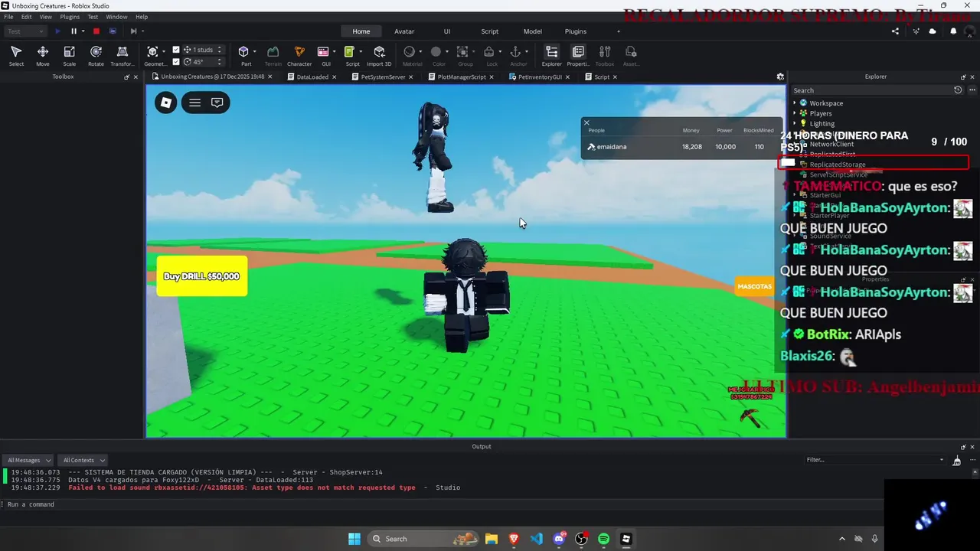Open the Plugins menu in menu bar
The image size is (980, 551).
pos(70,17)
